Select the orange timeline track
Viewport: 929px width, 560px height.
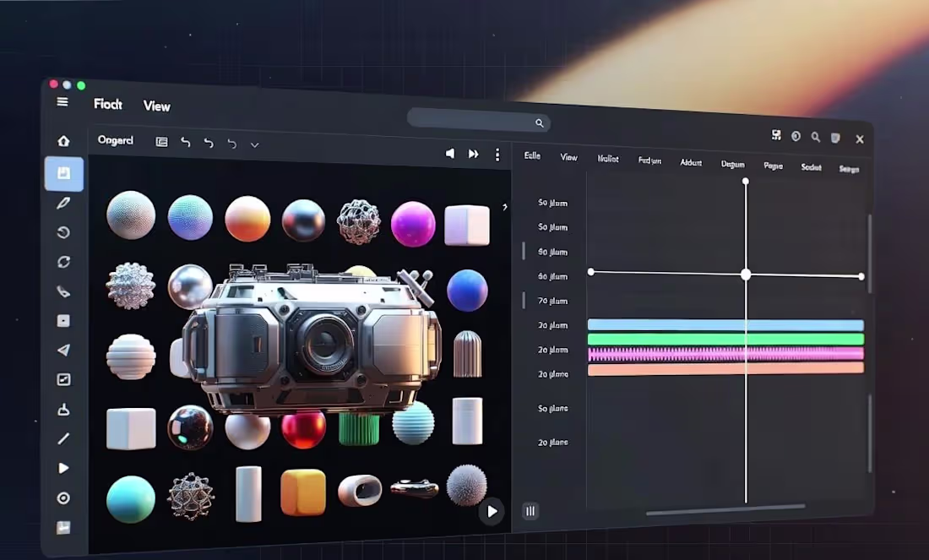(x=725, y=368)
